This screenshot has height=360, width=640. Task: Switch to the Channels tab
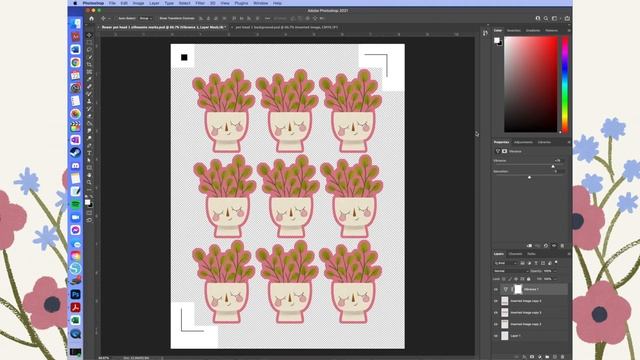pyautogui.click(x=515, y=254)
